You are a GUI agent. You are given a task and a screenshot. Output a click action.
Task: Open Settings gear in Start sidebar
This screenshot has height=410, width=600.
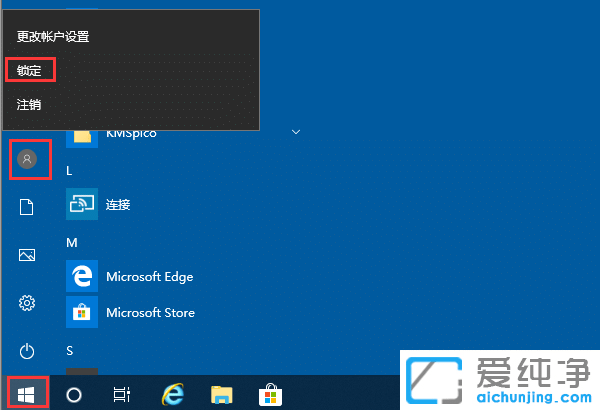click(x=27, y=303)
